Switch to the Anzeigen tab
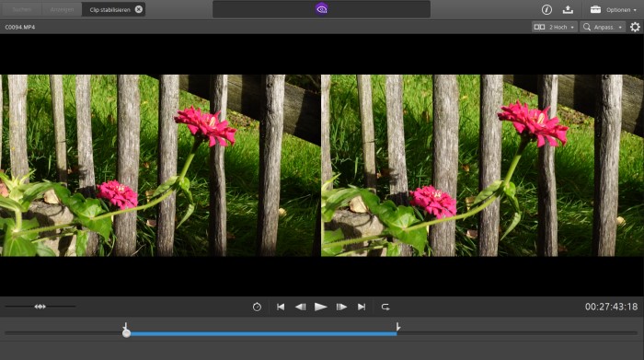 62,9
